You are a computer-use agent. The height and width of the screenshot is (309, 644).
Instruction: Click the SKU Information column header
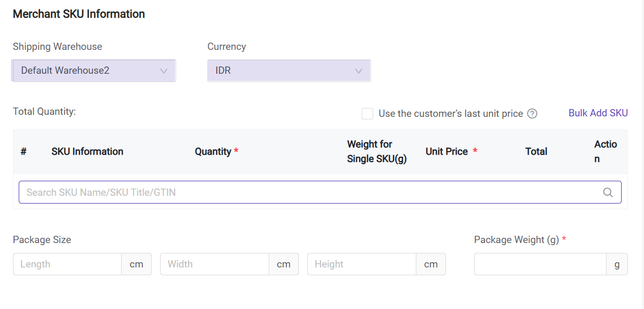[x=87, y=152]
